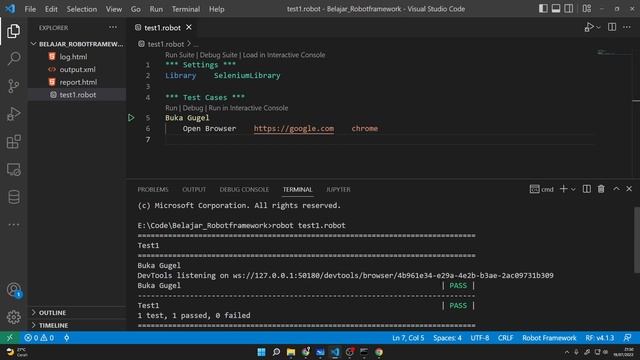Open Explorer Views and More Actions ellipsis
640x360 pixels.
click(113, 27)
